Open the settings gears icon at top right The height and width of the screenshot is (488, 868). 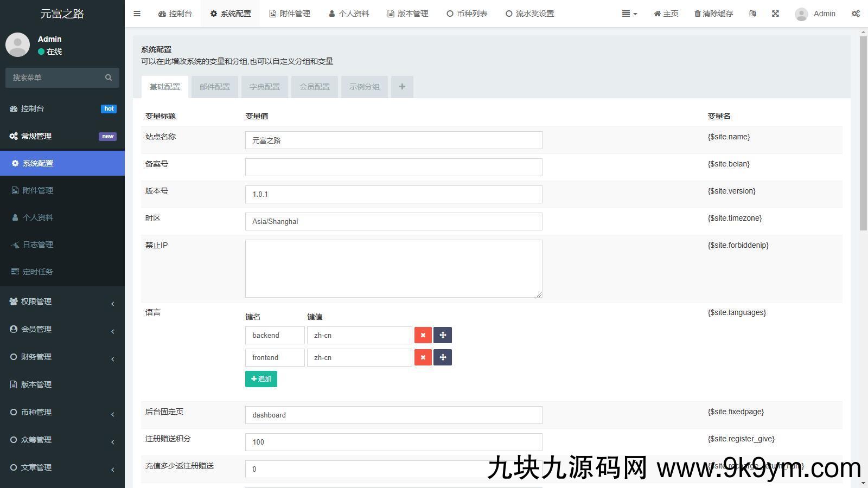point(856,12)
